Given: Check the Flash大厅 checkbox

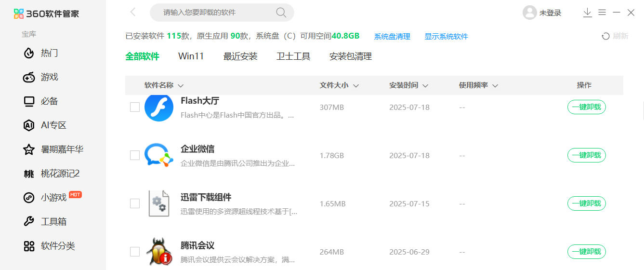Looking at the screenshot, I should point(135,107).
